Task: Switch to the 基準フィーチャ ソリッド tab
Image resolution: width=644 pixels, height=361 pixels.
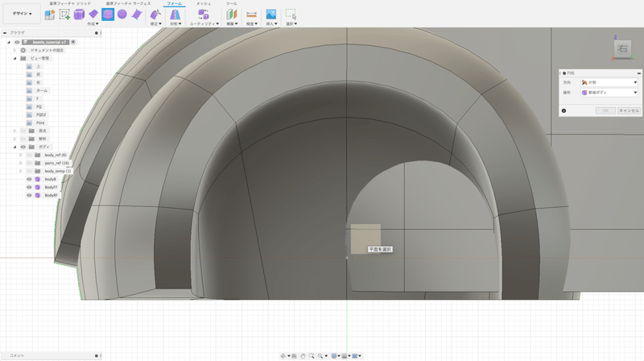Action: pos(70,3)
